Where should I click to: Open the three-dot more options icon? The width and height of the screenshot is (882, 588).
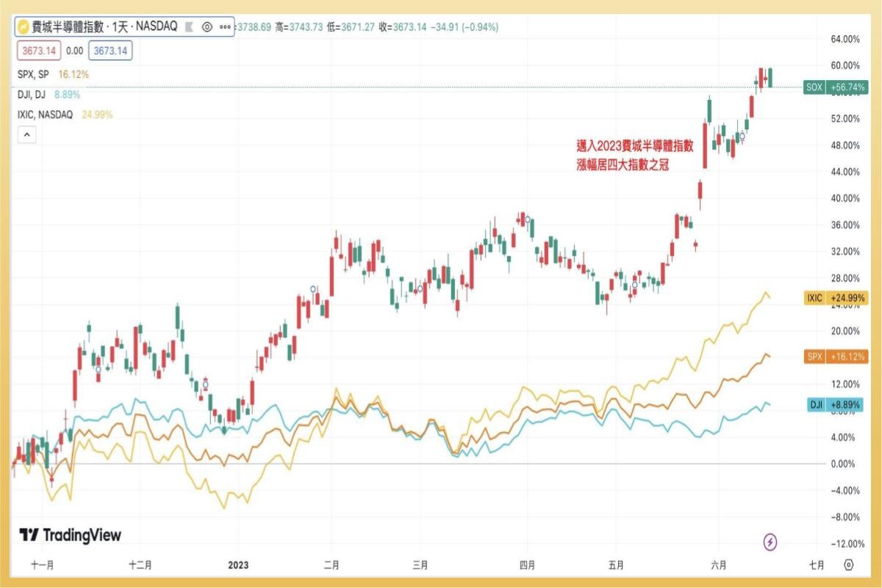[x=226, y=25]
